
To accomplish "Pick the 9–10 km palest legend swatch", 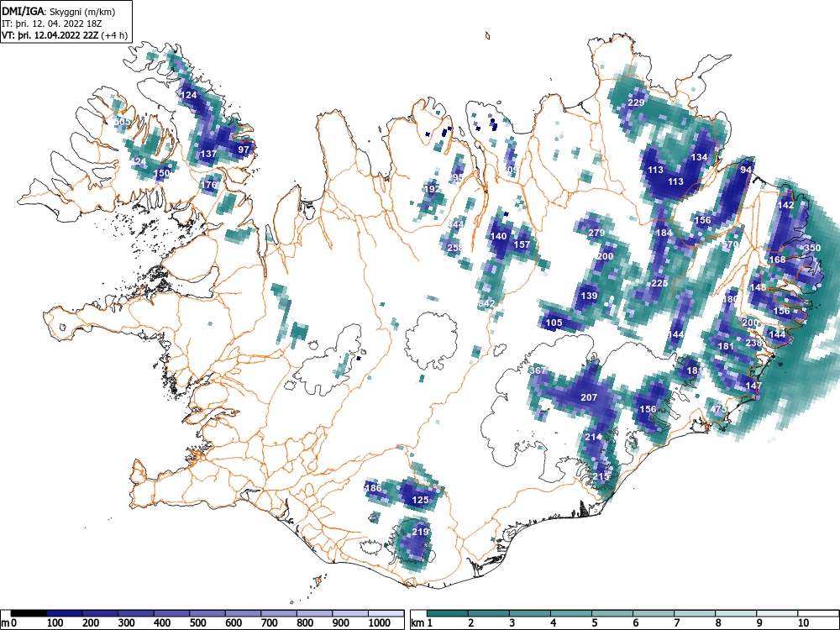I will [x=777, y=613].
